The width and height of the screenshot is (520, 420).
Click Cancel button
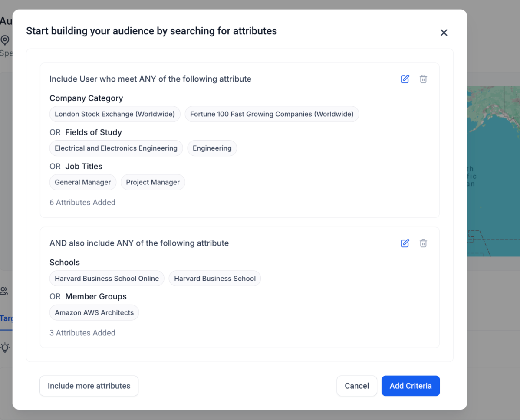click(357, 386)
